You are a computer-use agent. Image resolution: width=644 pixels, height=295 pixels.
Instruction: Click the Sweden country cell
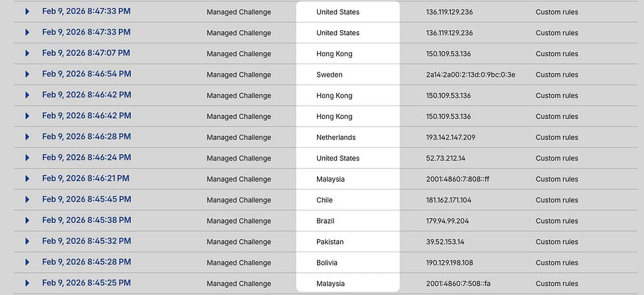(x=330, y=75)
